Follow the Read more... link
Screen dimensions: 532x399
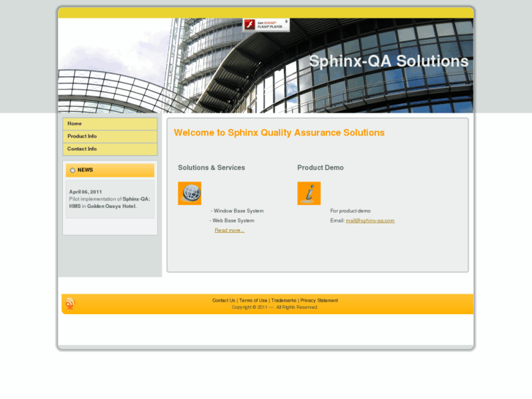point(229,230)
